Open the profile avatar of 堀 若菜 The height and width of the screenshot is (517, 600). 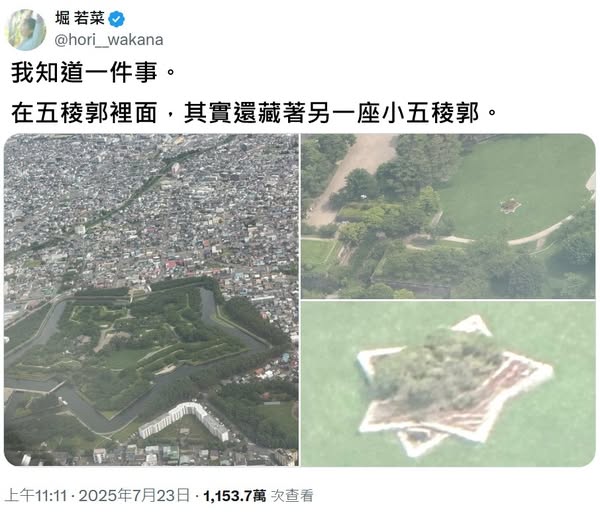pyautogui.click(x=25, y=30)
